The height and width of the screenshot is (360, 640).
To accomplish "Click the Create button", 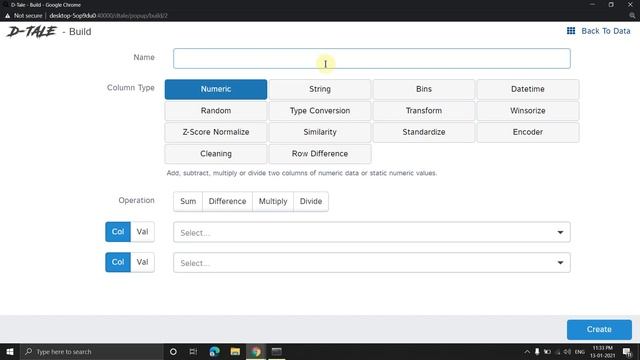I will [x=599, y=329].
